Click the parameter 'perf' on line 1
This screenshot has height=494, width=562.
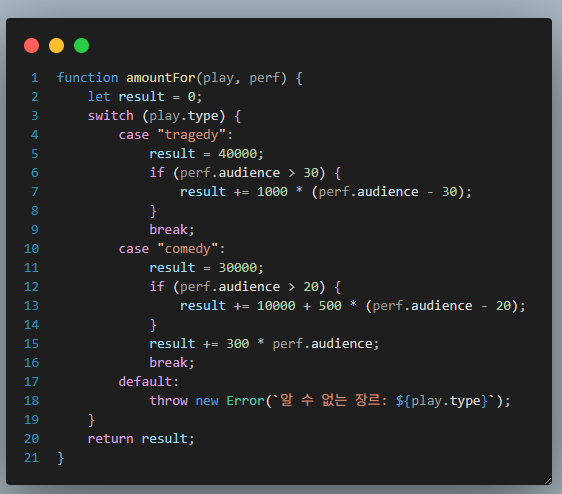[265, 79]
